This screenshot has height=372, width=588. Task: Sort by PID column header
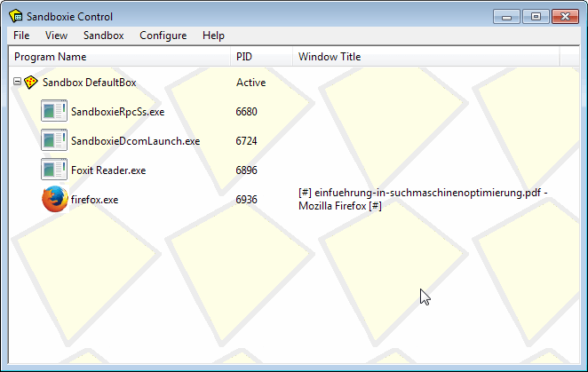click(x=261, y=57)
